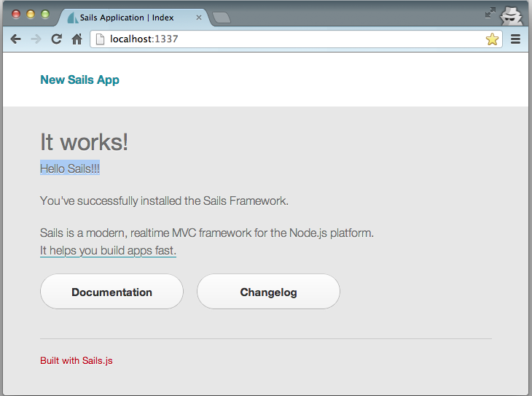Minimize the window with the yellow button
This screenshot has width=532, height=396.
pos(31,15)
